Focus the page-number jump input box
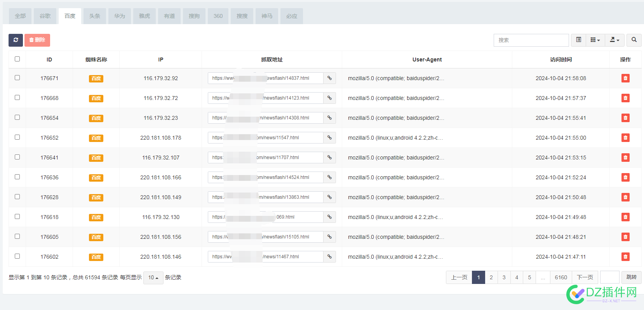The width and height of the screenshot is (644, 310). [x=610, y=277]
